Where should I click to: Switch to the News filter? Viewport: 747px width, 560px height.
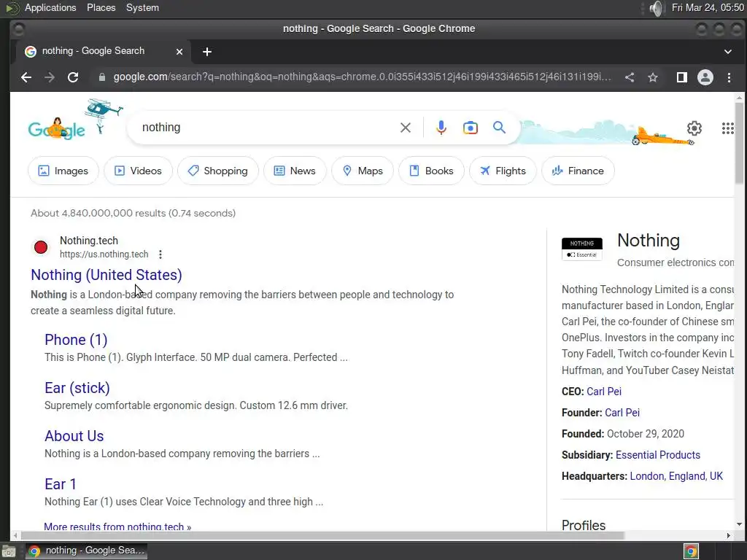pyautogui.click(x=295, y=171)
